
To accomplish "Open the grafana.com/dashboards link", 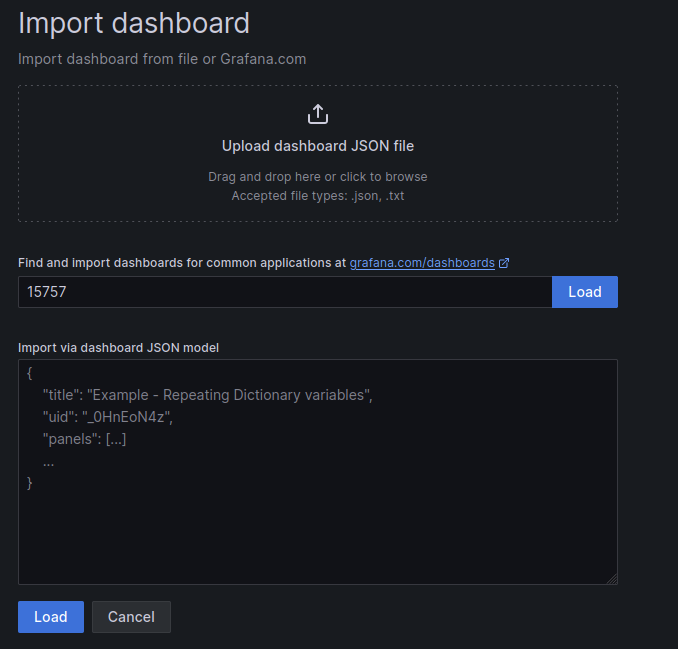I will (x=422, y=263).
